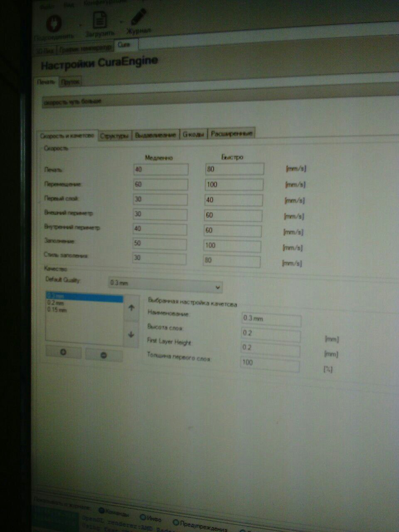Image resolution: width=399 pixels, height=532 pixels.
Task: Open the Структуры tab
Action: [115, 135]
